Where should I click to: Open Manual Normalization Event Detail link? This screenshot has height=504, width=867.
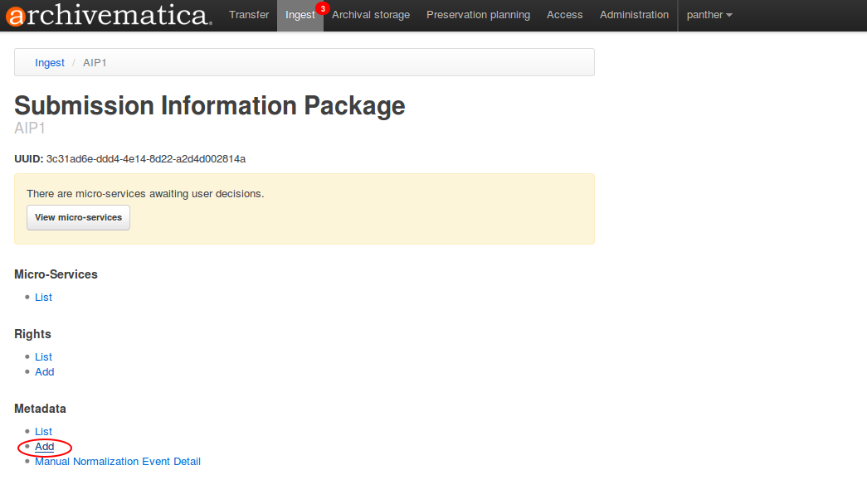(x=118, y=462)
